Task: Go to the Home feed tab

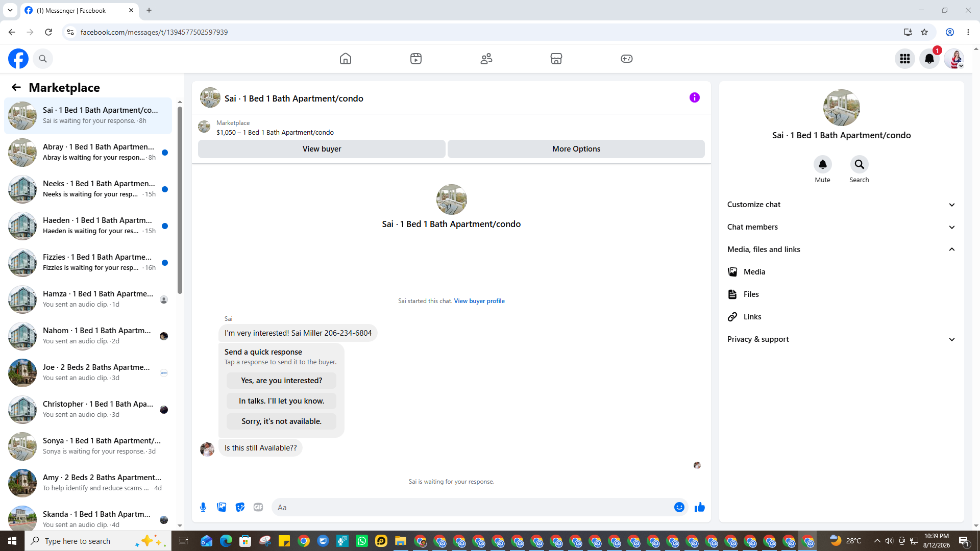Action: [x=346, y=59]
